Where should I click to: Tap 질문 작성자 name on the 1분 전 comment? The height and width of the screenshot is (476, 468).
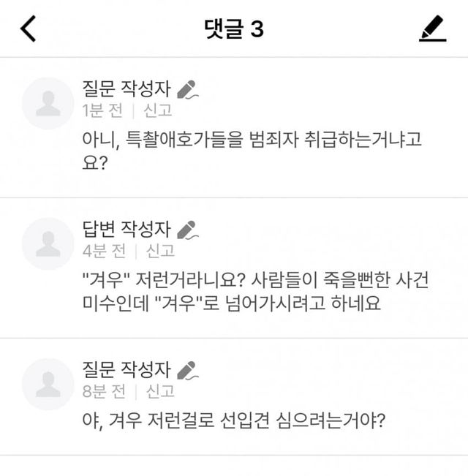[126, 90]
